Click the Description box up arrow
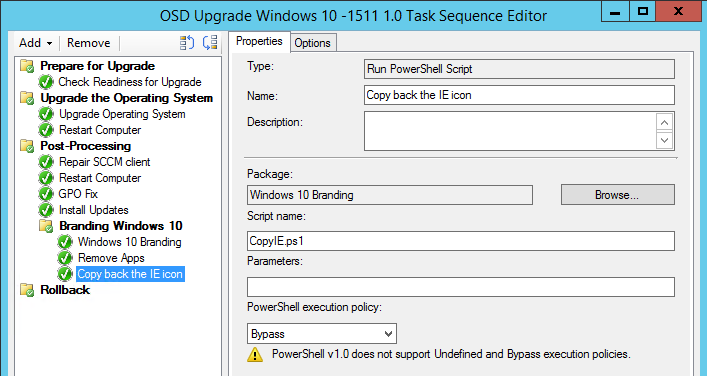 click(664, 122)
